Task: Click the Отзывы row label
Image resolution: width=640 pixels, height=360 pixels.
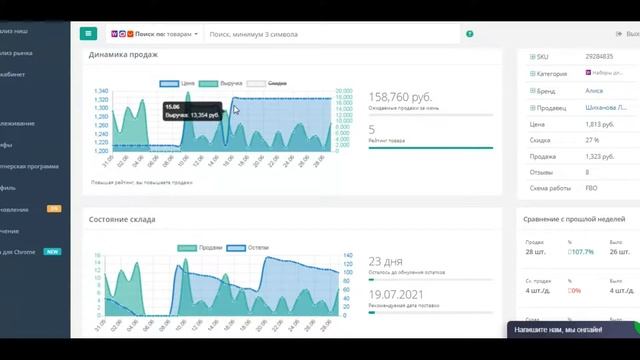Action: [x=541, y=172]
